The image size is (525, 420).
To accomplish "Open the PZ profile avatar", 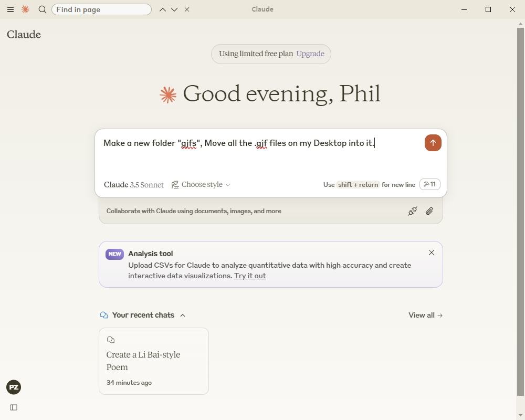I will [x=14, y=387].
